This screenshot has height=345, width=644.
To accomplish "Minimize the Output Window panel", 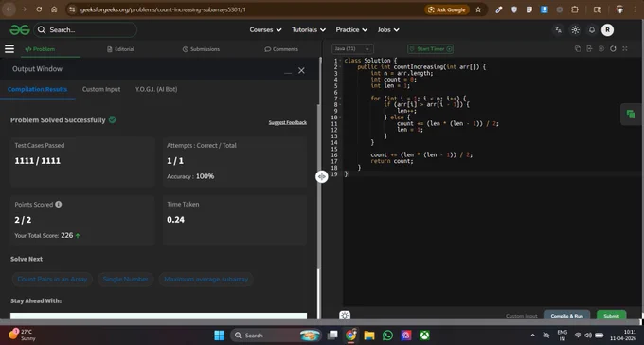I will click(x=288, y=73).
